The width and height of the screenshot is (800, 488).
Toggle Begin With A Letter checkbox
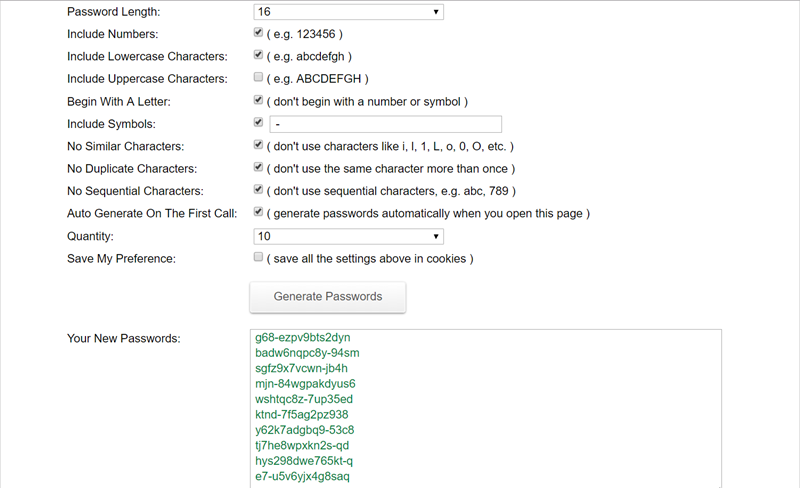tap(259, 100)
